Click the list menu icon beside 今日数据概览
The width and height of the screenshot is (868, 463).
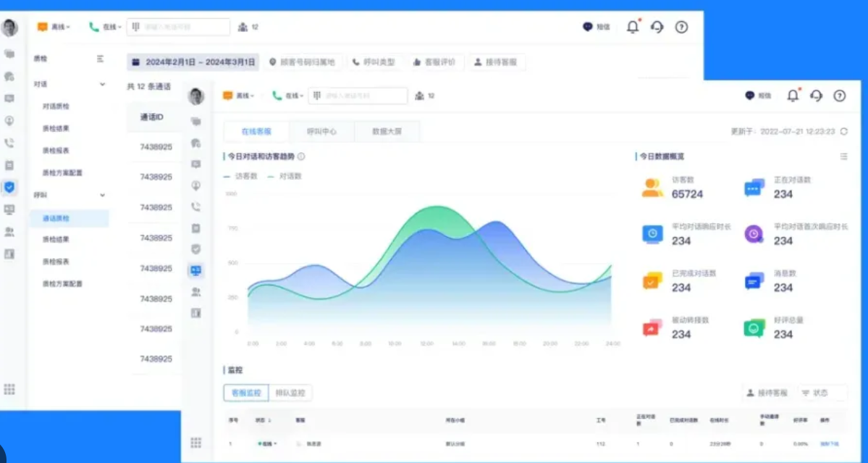pos(843,156)
